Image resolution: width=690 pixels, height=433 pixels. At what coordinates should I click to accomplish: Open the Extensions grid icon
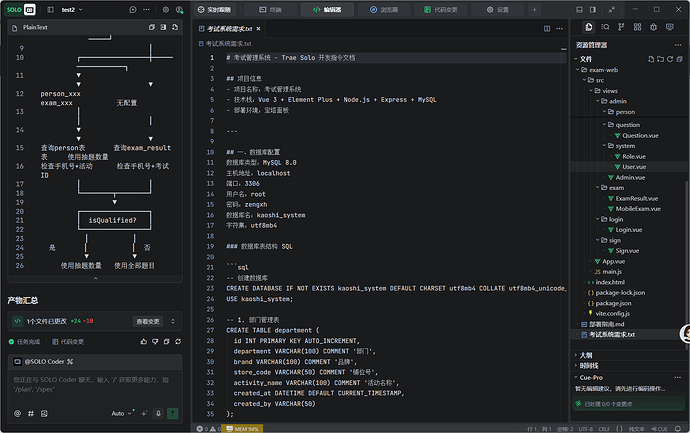(637, 27)
